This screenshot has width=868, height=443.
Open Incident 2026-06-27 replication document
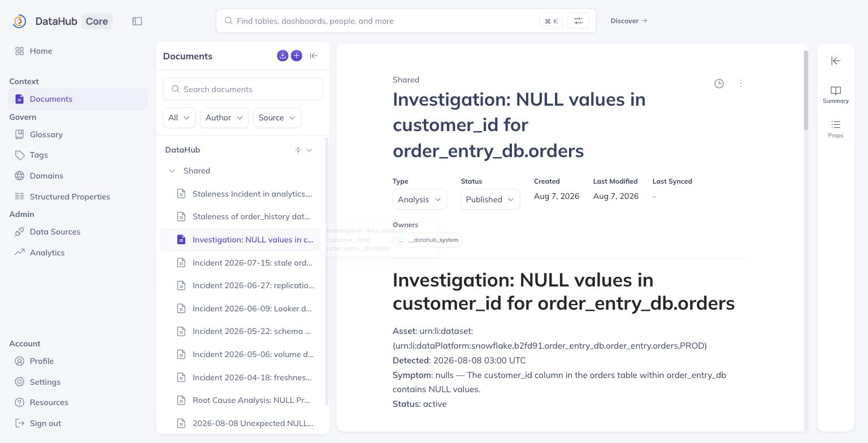[240, 285]
